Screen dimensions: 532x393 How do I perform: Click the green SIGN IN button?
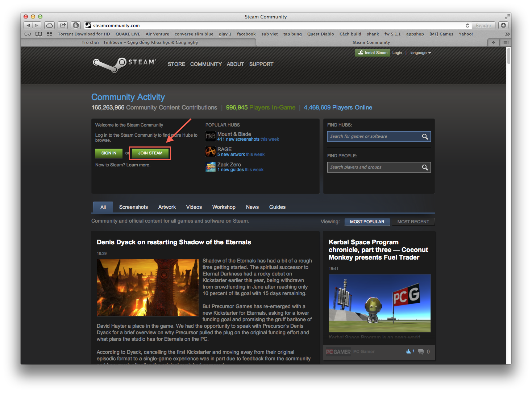(109, 153)
